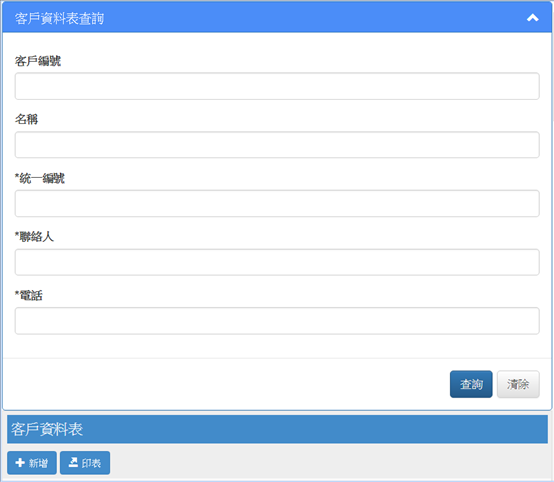Screen dimensions: 554x482
Task: Click the 清除 clear button
Action: click(518, 384)
